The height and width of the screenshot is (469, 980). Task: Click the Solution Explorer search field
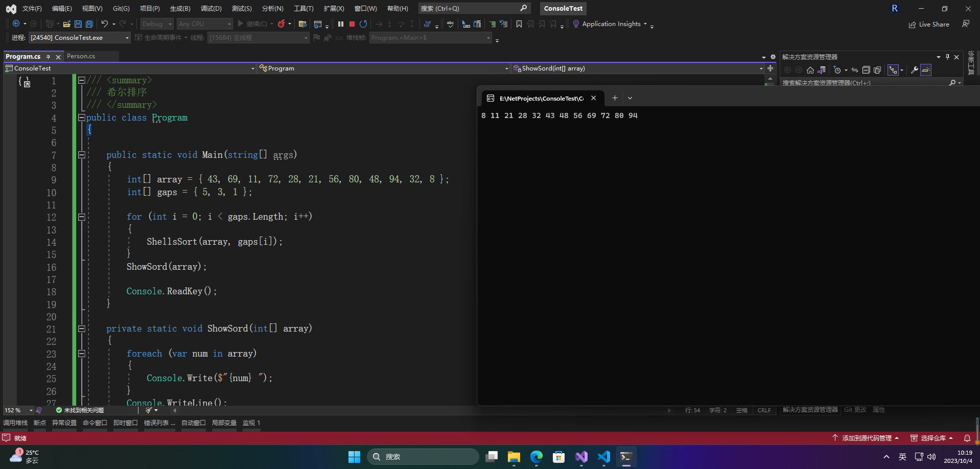pos(871,83)
